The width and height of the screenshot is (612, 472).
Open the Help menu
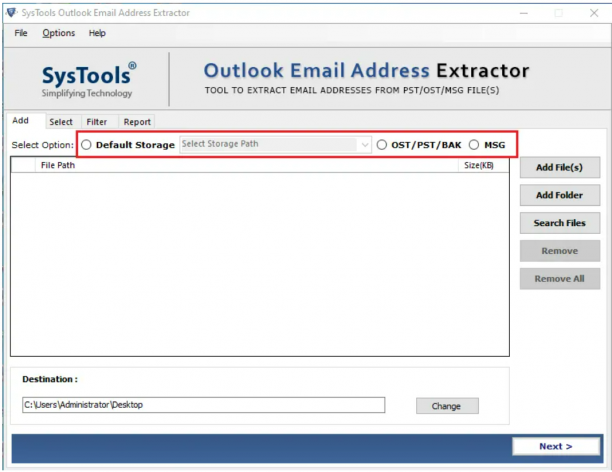[x=97, y=33]
